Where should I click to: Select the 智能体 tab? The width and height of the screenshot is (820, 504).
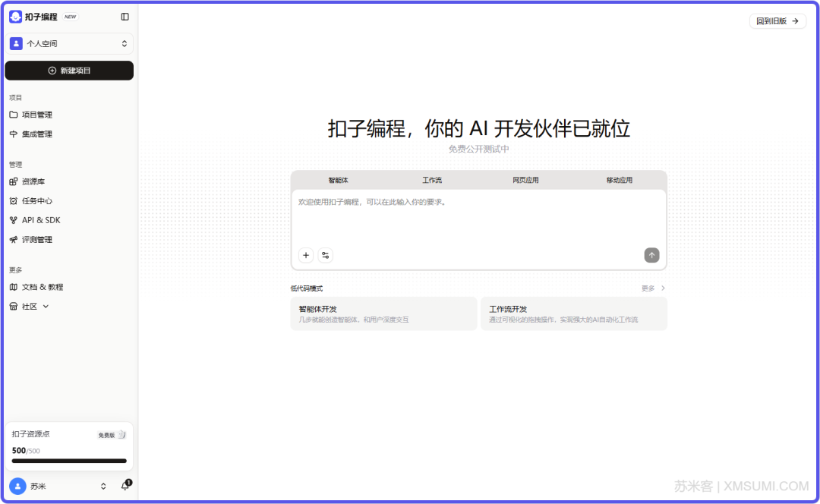pyautogui.click(x=339, y=180)
